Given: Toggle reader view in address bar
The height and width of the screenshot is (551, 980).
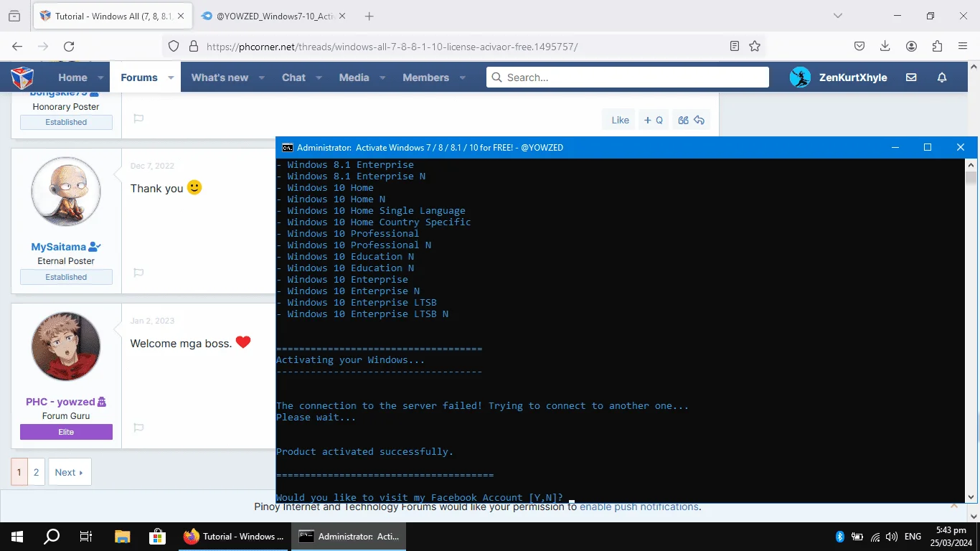Looking at the screenshot, I should tap(735, 46).
